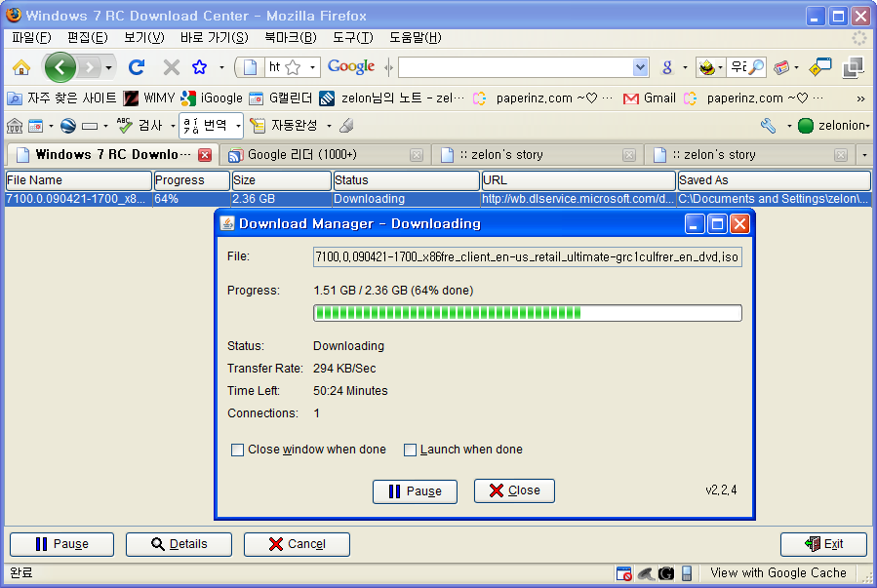Click the Google logo next to search box
This screenshot has height=588, width=877.
click(x=350, y=66)
